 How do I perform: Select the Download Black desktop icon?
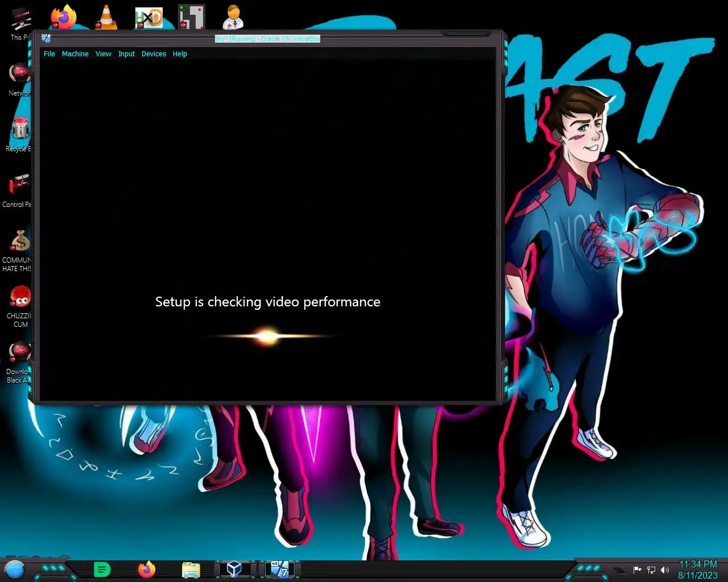point(18,362)
